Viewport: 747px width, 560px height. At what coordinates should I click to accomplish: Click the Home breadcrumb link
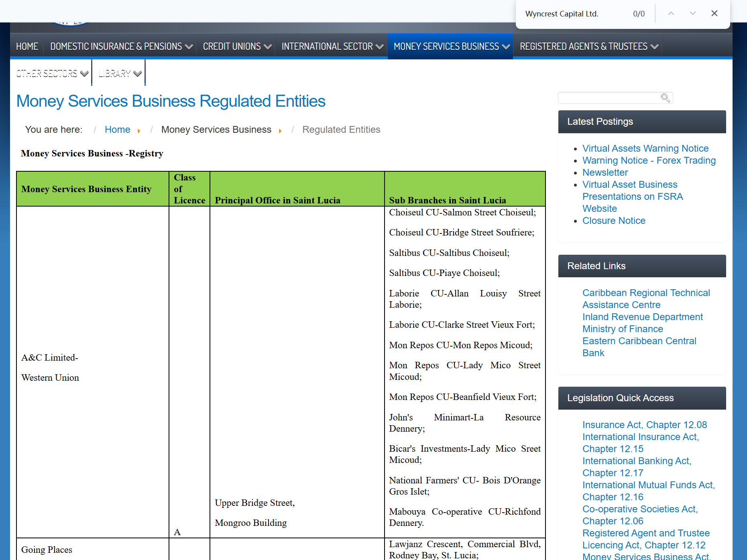point(117,130)
